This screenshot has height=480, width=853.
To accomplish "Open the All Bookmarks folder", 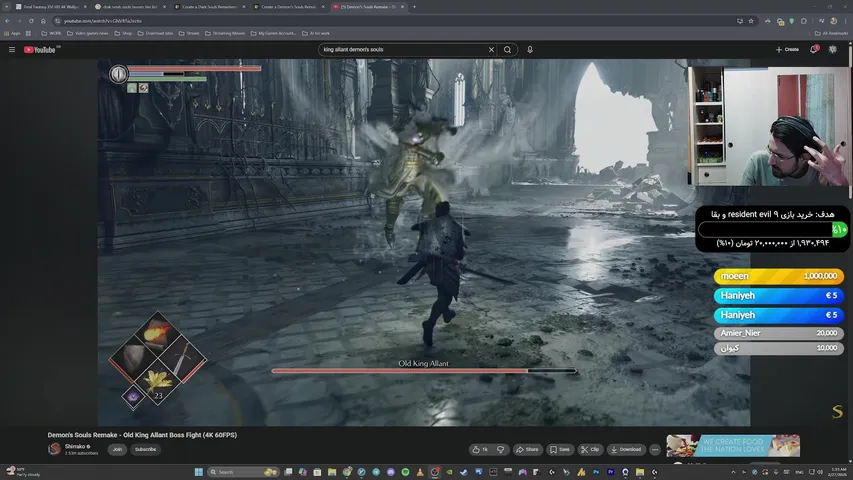I will pyautogui.click(x=831, y=33).
